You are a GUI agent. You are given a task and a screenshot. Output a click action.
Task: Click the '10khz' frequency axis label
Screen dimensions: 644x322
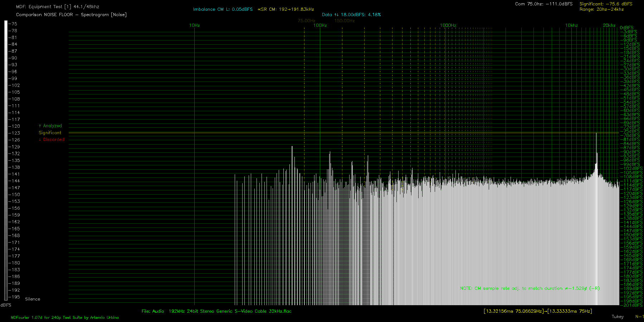click(572, 25)
